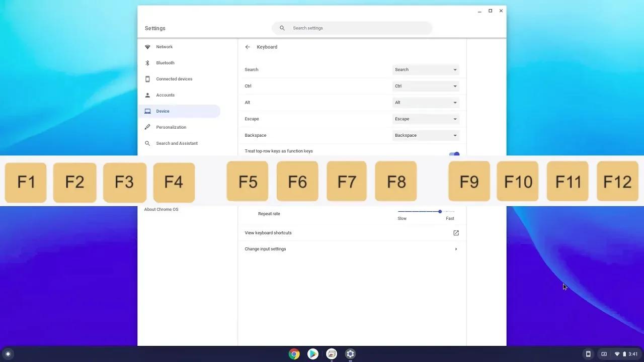644x362 pixels.
Task: Open View keyboard shortcuts
Action: tap(268, 233)
